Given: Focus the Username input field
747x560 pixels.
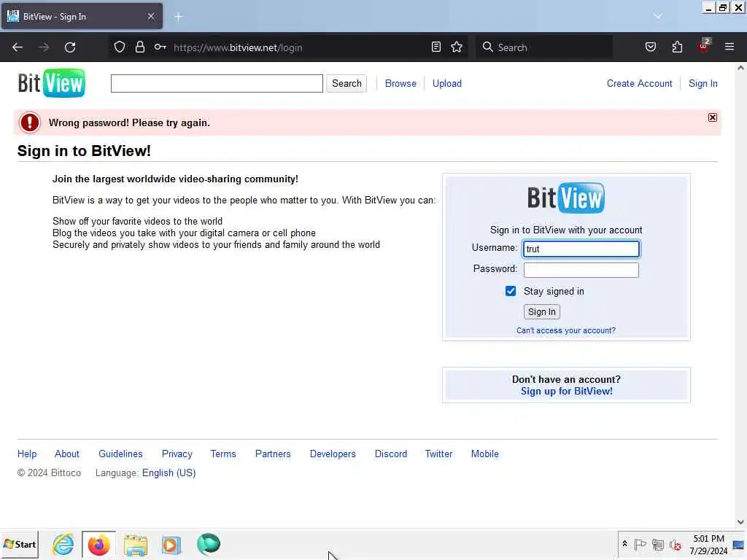Looking at the screenshot, I should (x=581, y=249).
